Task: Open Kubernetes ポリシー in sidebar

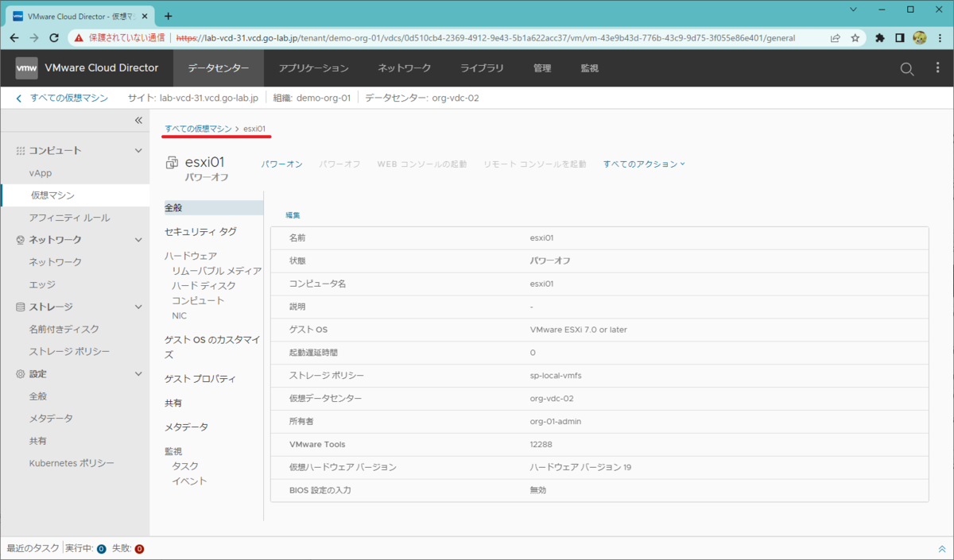Action: pyautogui.click(x=72, y=463)
